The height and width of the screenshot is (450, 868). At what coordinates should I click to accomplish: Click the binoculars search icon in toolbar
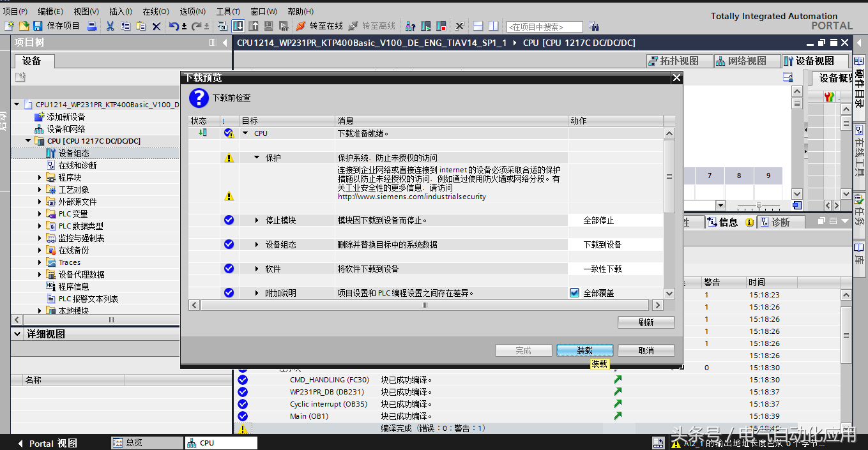pos(594,26)
